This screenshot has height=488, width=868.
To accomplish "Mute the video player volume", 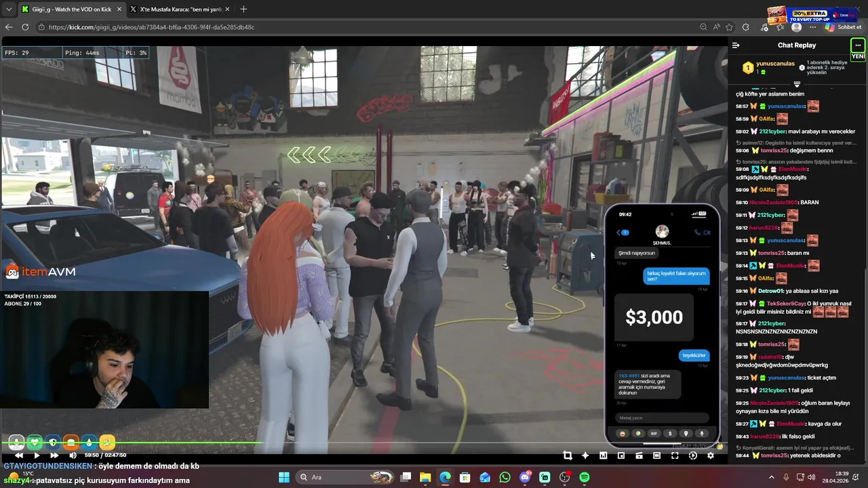I will pos(73,455).
